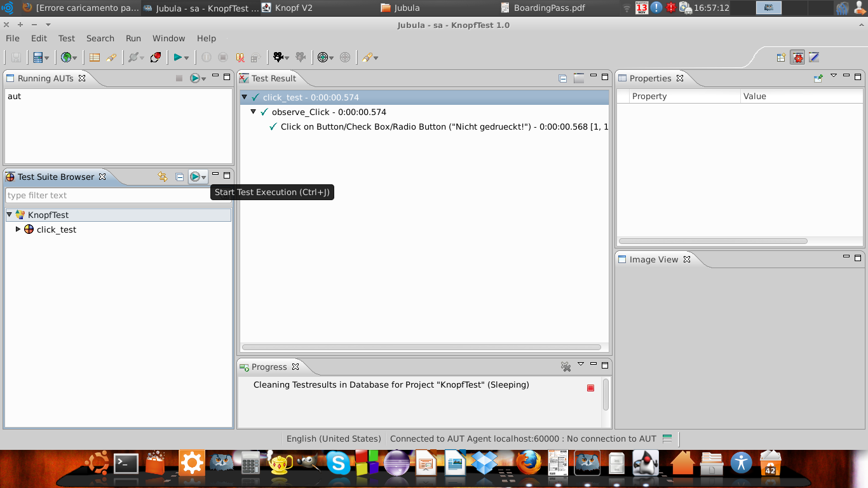Open Progress view menu triangle
Screen dimensions: 868x488
pos(581,364)
